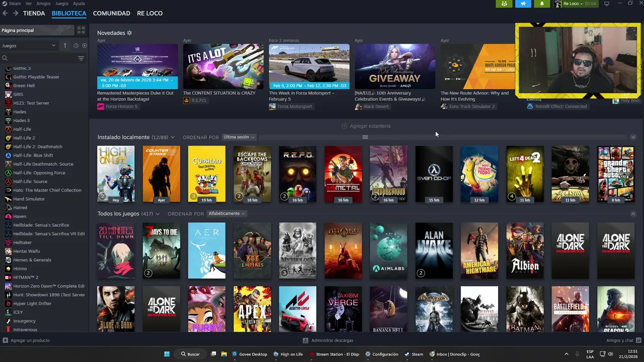
Task: Open Stream Station from the taskbar
Action: coord(334,354)
